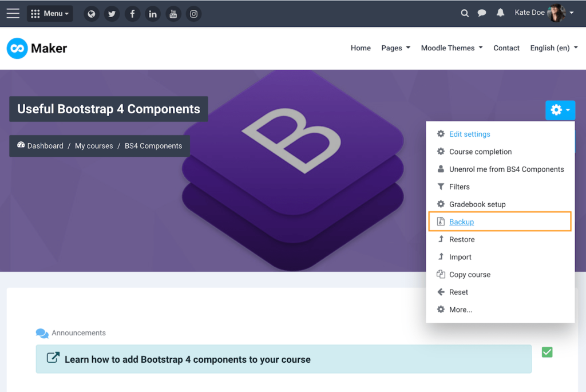Select Edit settings from the menu

(469, 134)
